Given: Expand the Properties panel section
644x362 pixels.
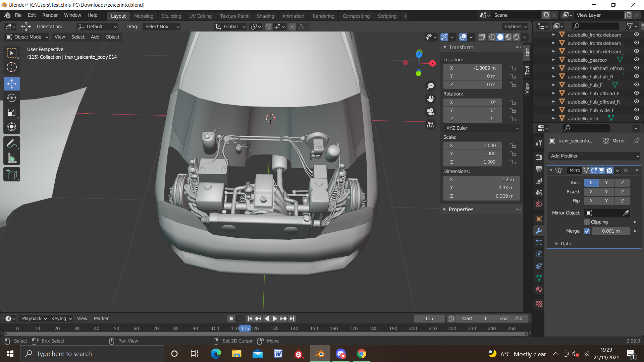Looking at the screenshot, I should click(x=461, y=209).
